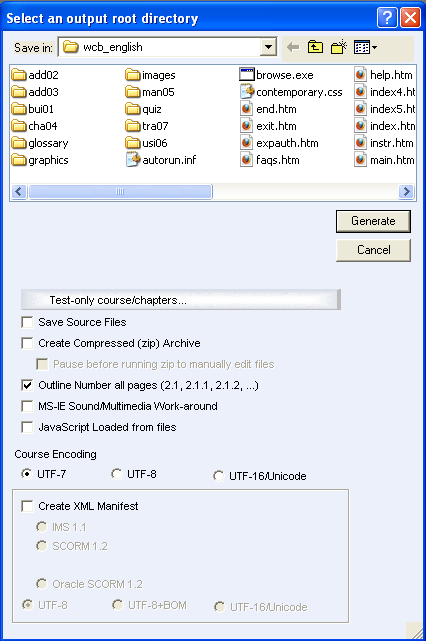Click the file list right scroll arrow
Image resolution: width=426 pixels, height=641 pixels.
tap(406, 191)
